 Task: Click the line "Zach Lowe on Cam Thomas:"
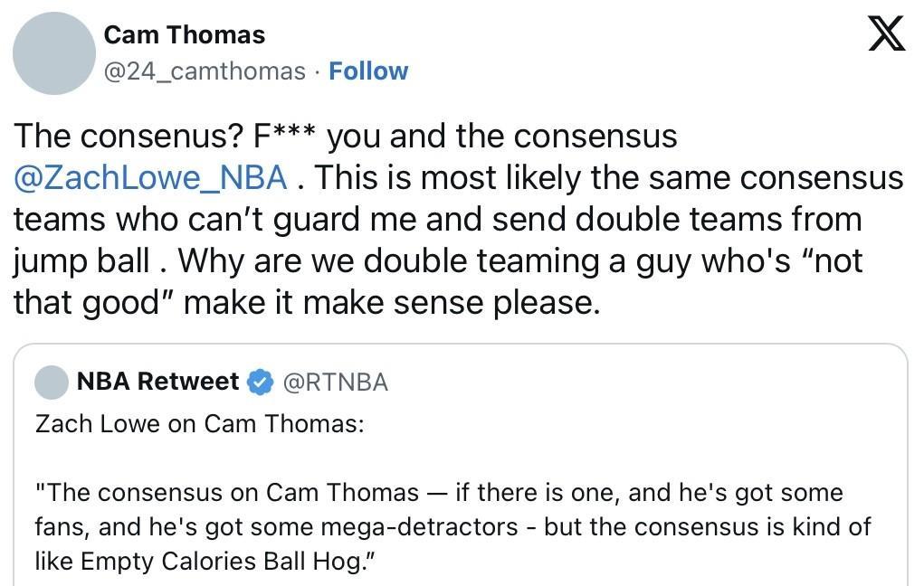click(199, 423)
